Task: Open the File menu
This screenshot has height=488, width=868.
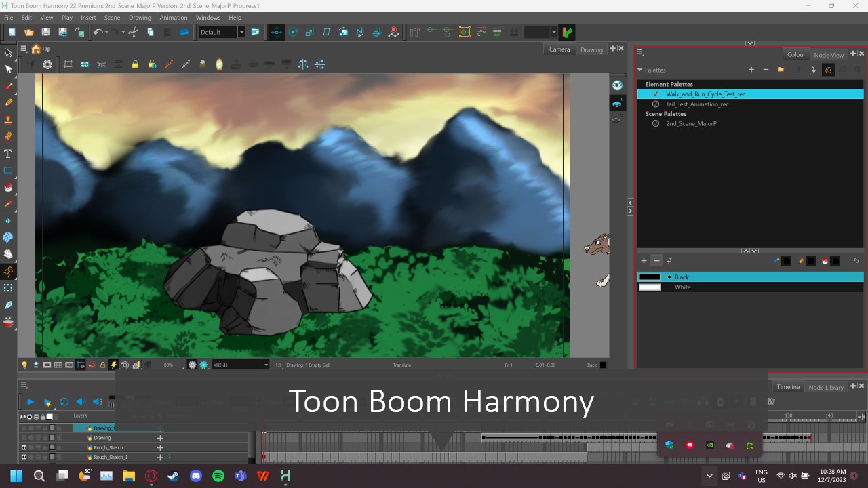Action: pos(8,18)
